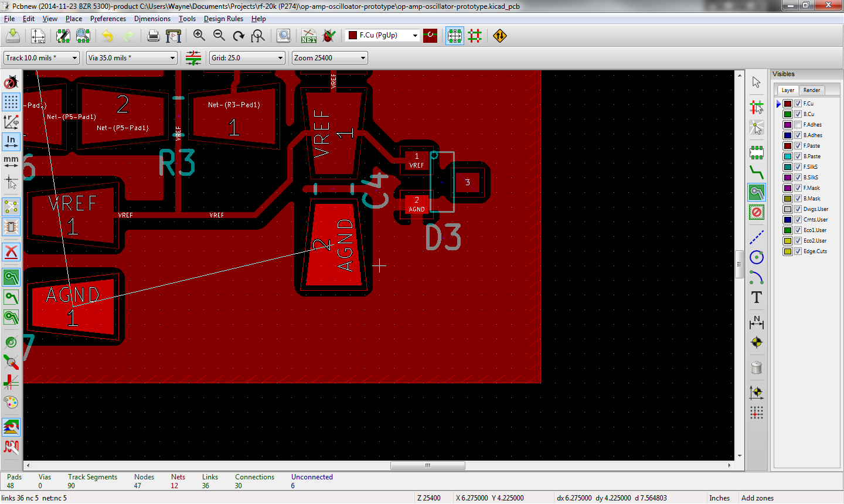The height and width of the screenshot is (504, 844).
Task: Open the Design Rules menu
Action: (x=223, y=19)
